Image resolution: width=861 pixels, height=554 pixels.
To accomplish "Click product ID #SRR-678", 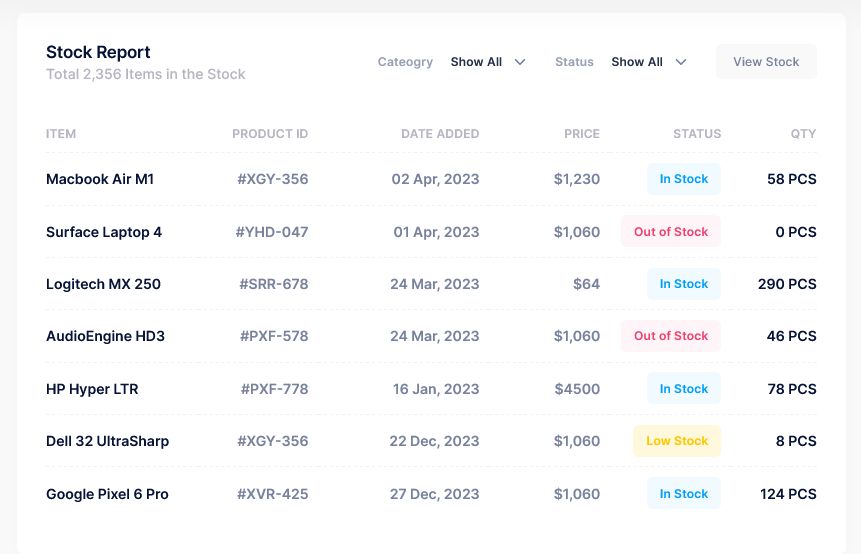I will click(273, 284).
